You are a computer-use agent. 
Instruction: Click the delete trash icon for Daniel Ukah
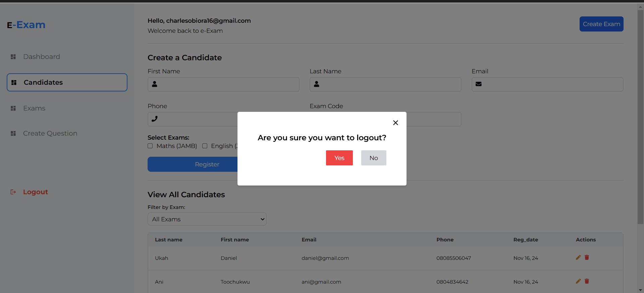(587, 258)
